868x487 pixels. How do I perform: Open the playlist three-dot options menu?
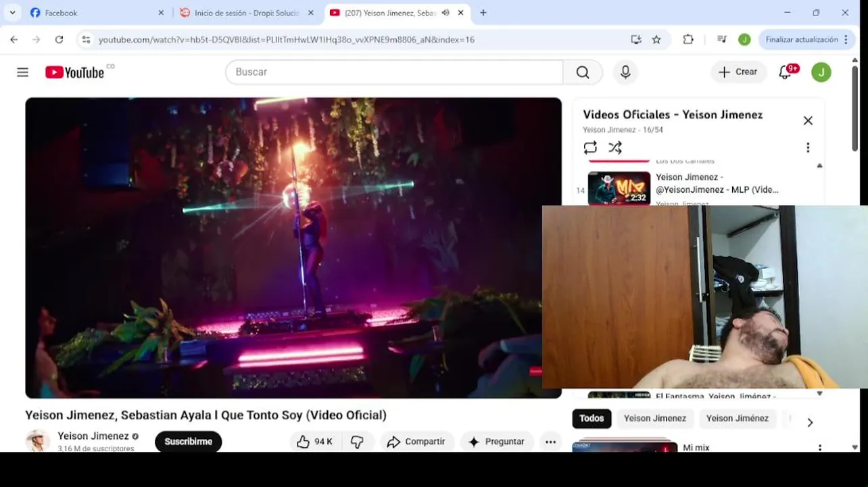(x=808, y=147)
